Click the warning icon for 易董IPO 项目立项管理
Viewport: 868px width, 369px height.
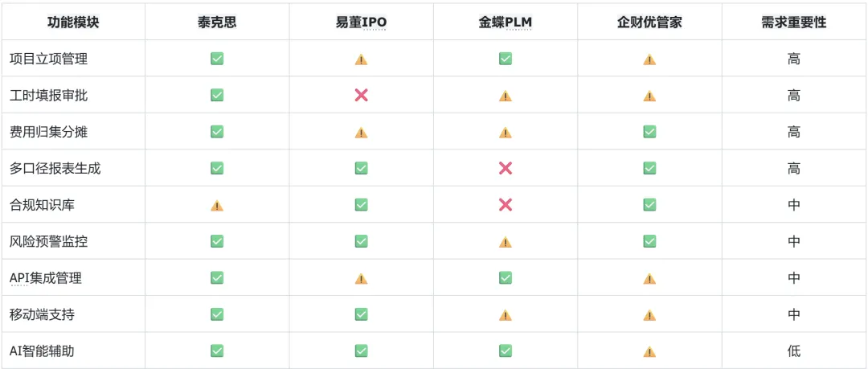361,59
